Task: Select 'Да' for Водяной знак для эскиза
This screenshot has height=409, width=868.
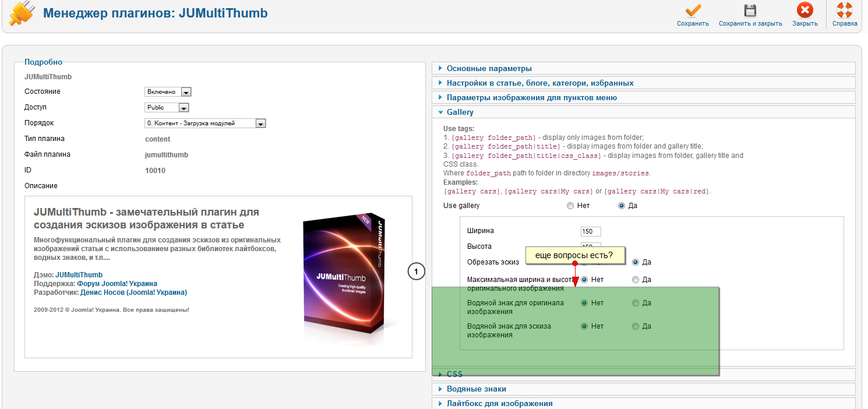Action: coord(636,326)
